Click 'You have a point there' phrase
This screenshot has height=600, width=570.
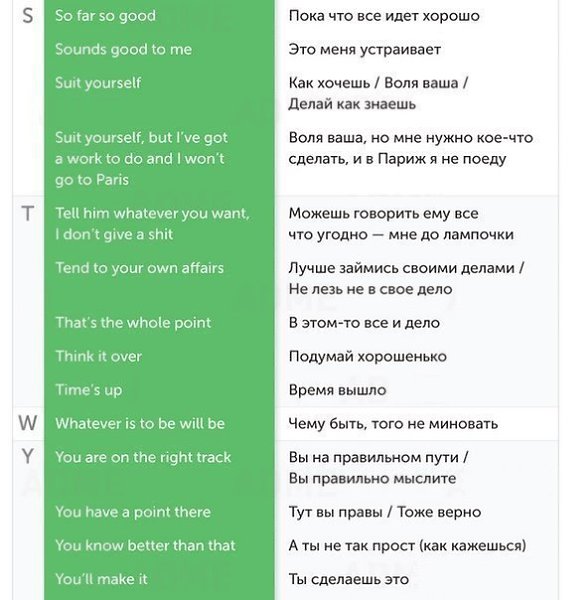133,512
